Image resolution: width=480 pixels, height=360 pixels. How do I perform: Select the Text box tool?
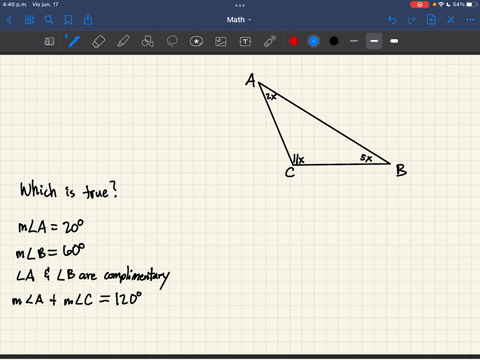coord(245,41)
